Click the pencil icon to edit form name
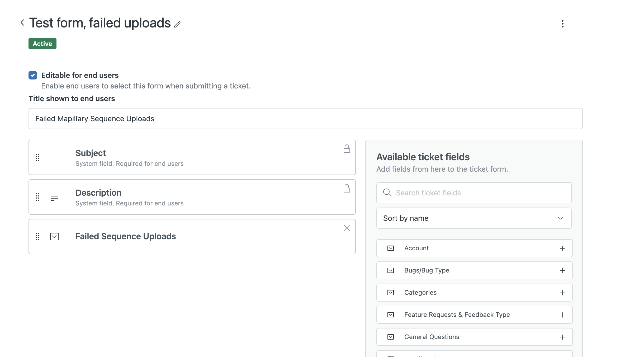644x357 pixels. (x=177, y=25)
